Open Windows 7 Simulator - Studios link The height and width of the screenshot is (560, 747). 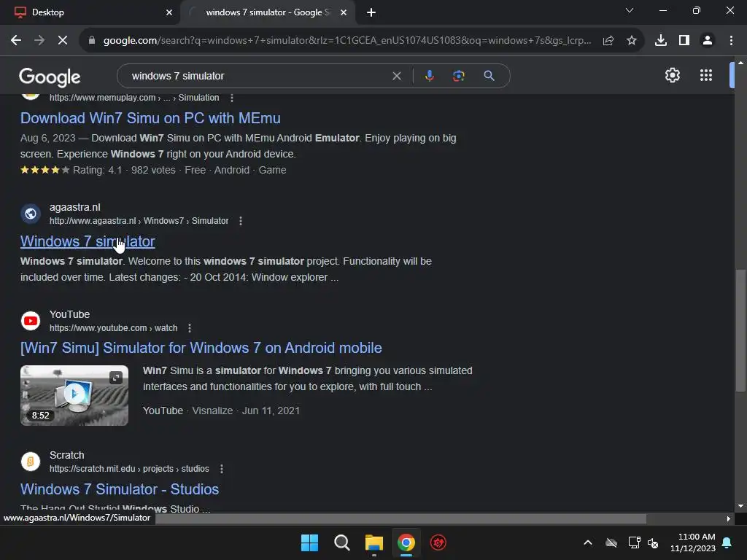coord(120,489)
